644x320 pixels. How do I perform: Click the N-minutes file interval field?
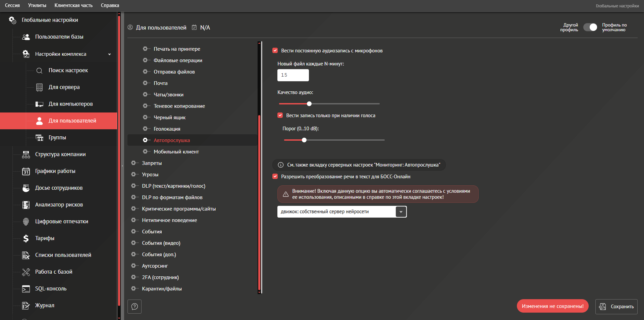point(293,75)
